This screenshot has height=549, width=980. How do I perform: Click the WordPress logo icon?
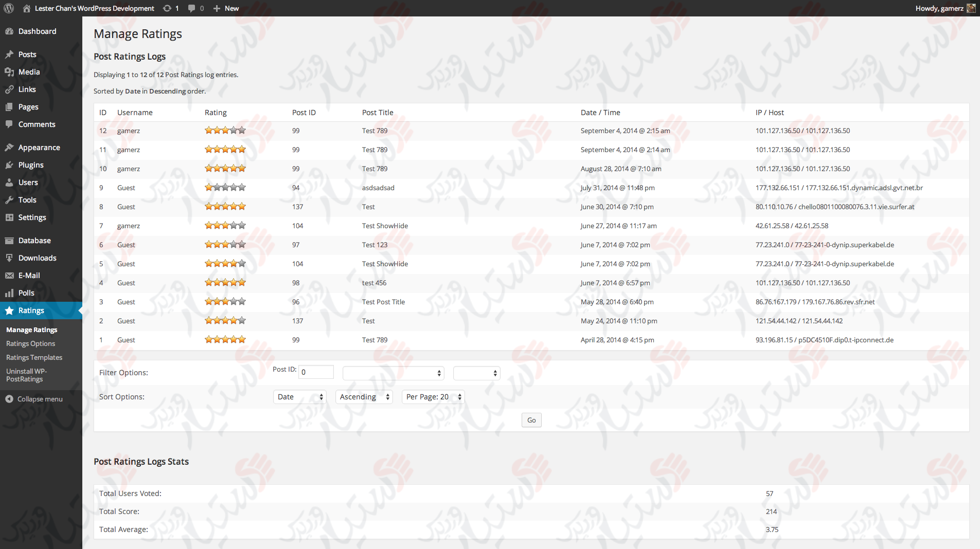[x=9, y=8]
